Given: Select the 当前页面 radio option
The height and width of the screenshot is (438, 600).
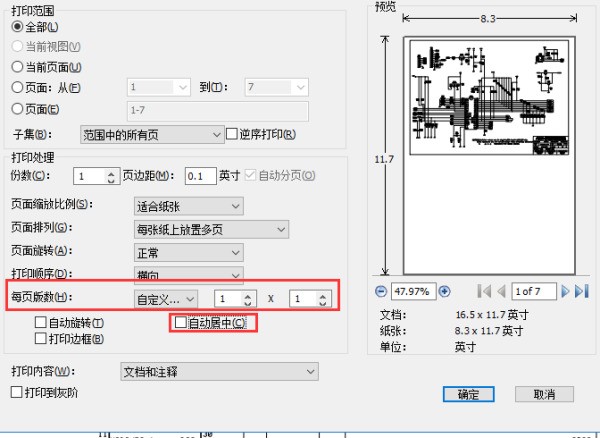Looking at the screenshot, I should 17,66.
